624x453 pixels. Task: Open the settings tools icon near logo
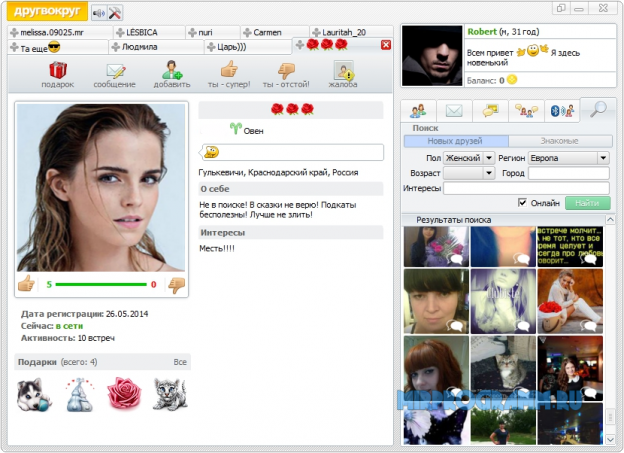click(115, 13)
